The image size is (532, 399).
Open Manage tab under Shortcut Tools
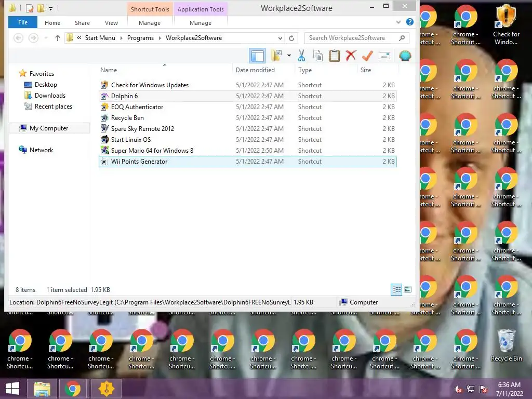tap(150, 23)
